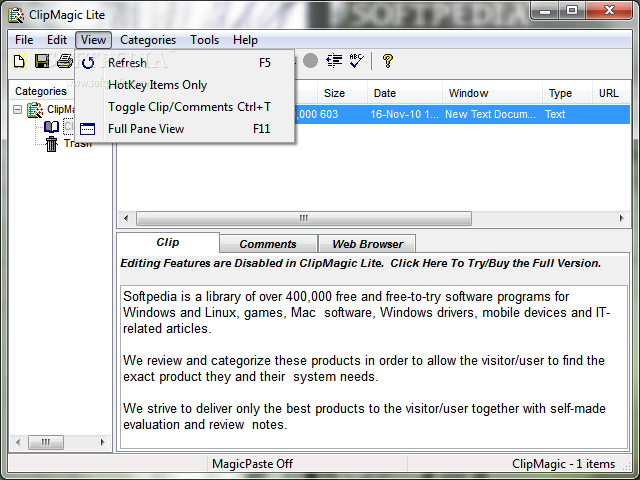Select the 16-Nov-10 date cell

point(404,114)
